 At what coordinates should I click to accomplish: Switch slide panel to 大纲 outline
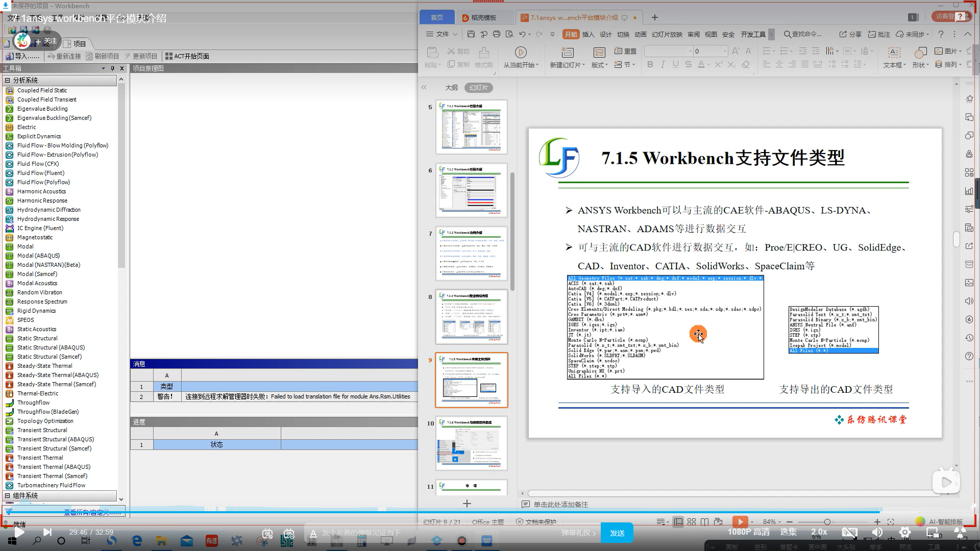click(451, 88)
